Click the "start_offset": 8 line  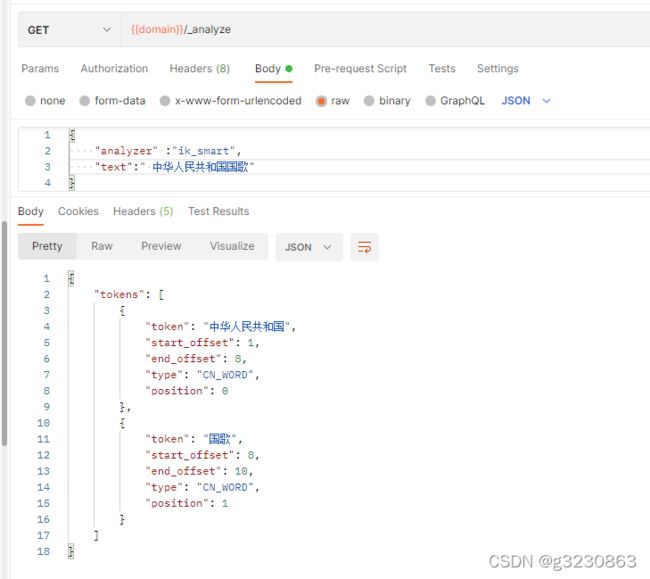point(202,455)
